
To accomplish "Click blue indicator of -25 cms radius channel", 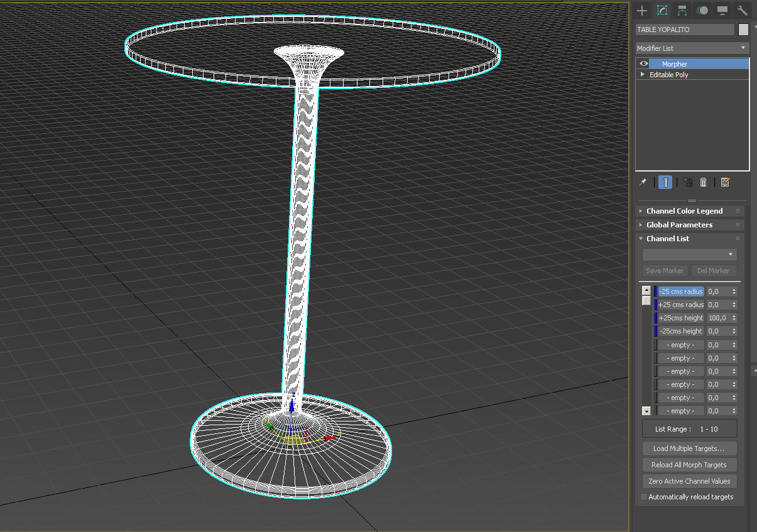I will tap(655, 291).
